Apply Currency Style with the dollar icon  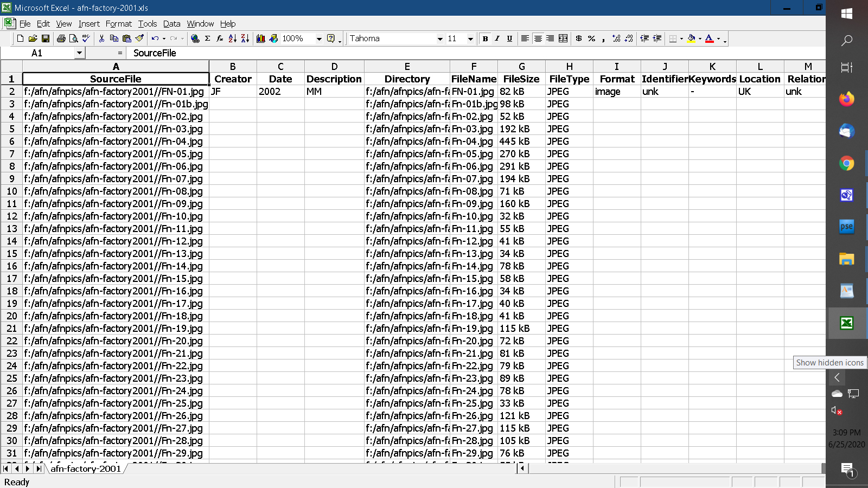[579, 38]
